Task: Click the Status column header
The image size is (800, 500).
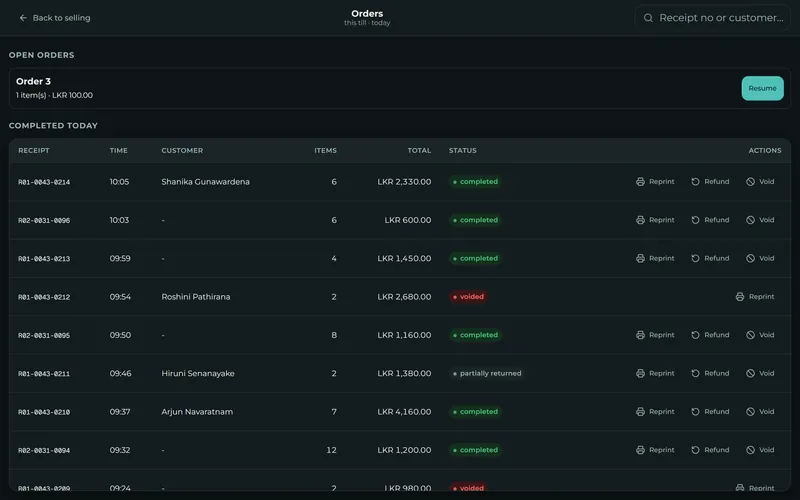Action: click(463, 151)
